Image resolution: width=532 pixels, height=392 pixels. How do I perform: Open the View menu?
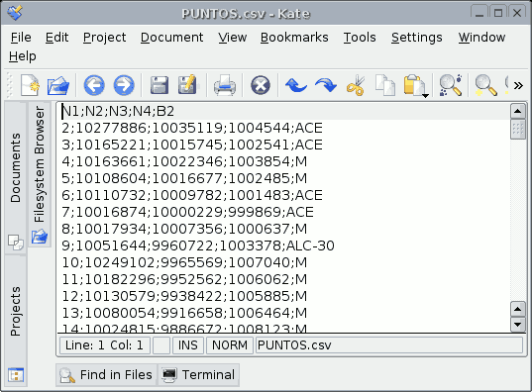tap(233, 38)
